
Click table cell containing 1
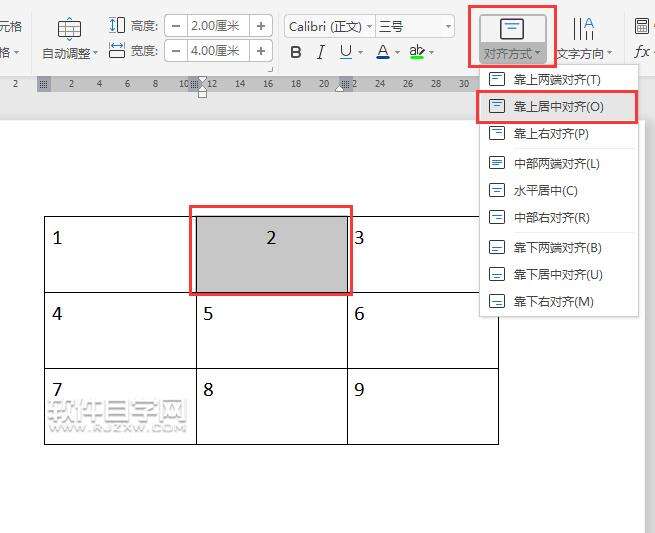pos(120,254)
